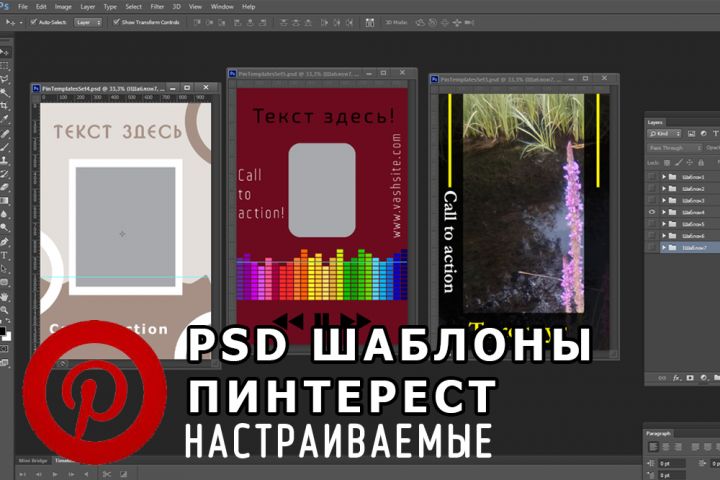Select the Path Selection tool
Screen dimensions: 720x480
click(x=4, y=269)
